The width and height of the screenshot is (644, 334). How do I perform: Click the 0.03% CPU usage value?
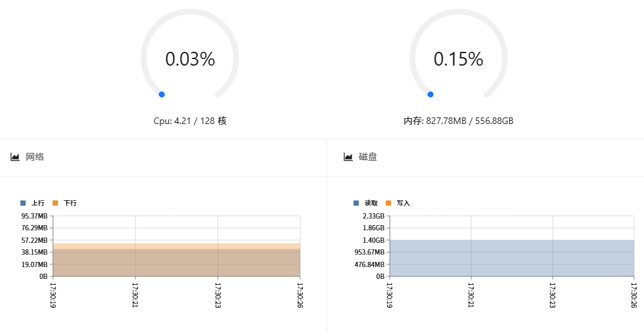[x=190, y=59]
